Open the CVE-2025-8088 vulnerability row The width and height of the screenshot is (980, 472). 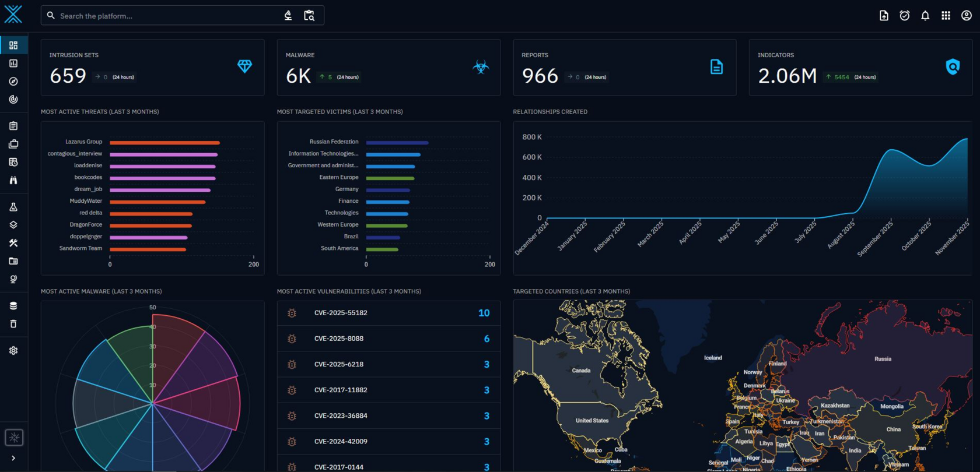click(388, 339)
